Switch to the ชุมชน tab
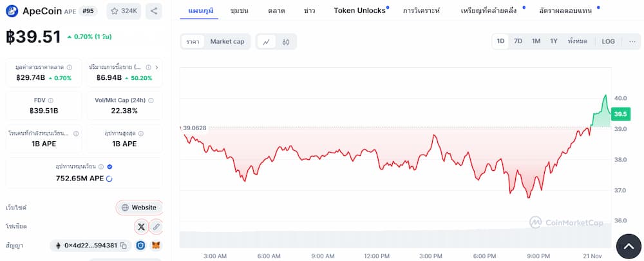The height and width of the screenshot is (261, 644). (x=239, y=11)
